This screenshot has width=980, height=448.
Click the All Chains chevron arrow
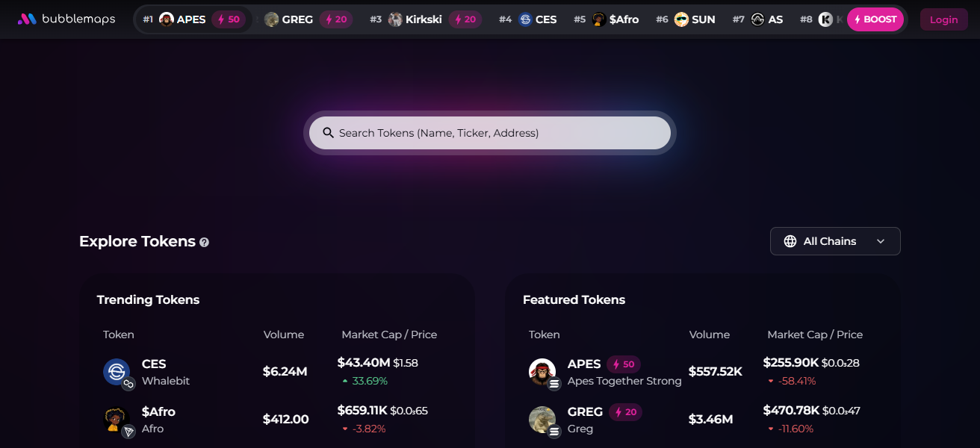[881, 241]
